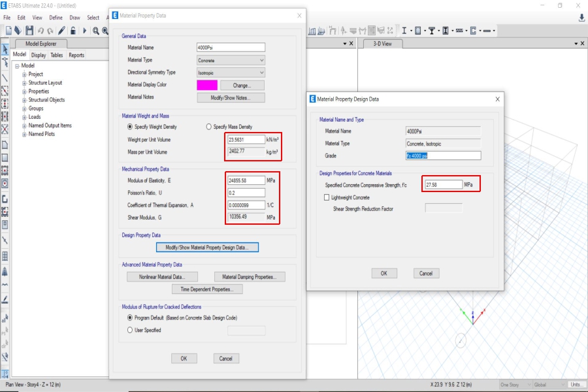588x392 pixels.
Task: Click the Open File icon in toolbar
Action: tap(18, 31)
